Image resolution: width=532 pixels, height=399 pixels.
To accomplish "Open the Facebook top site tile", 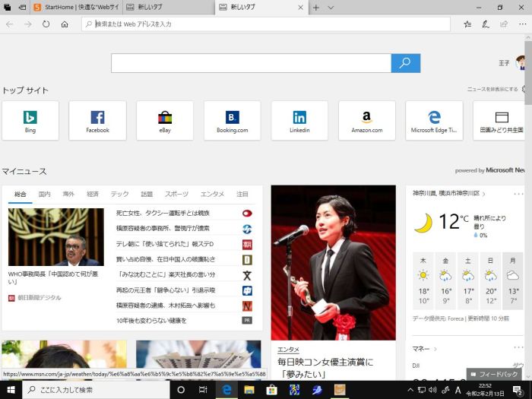I will [97, 120].
